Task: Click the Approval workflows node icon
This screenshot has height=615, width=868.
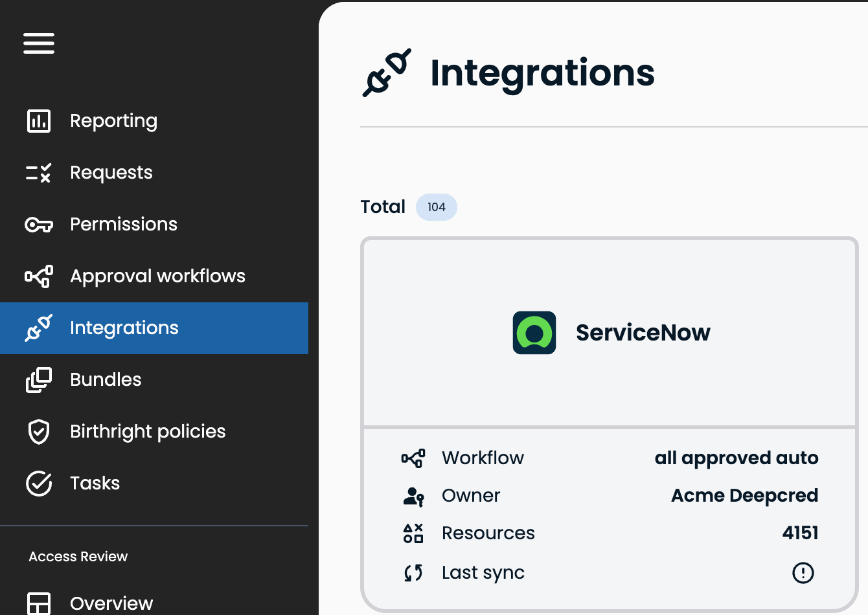Action: click(x=39, y=276)
